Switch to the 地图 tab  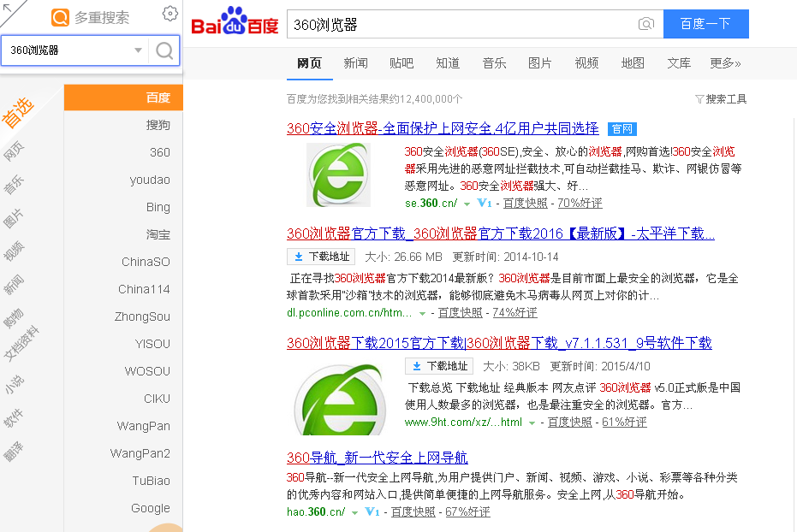[633, 63]
